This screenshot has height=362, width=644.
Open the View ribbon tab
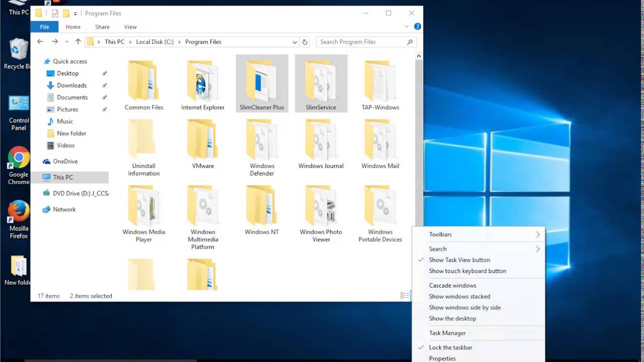pyautogui.click(x=130, y=27)
